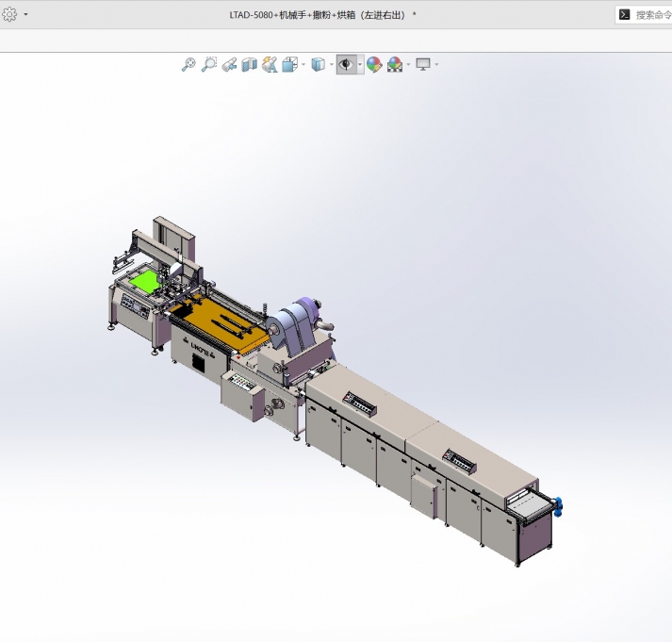Select the orange conveyor table in the model
This screenshot has width=672, height=642.
click(219, 321)
